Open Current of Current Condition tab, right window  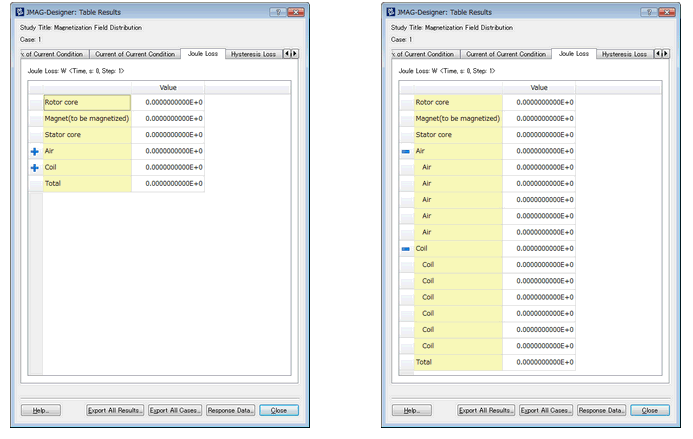506,54
